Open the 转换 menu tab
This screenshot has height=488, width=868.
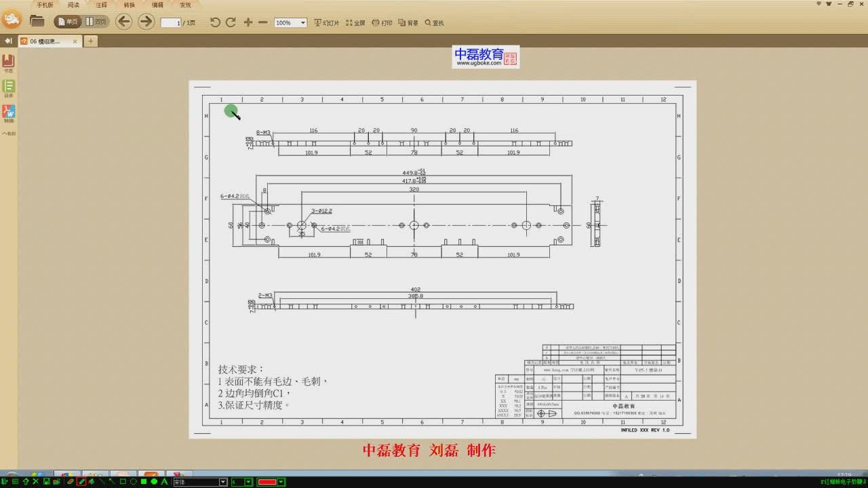129,5
